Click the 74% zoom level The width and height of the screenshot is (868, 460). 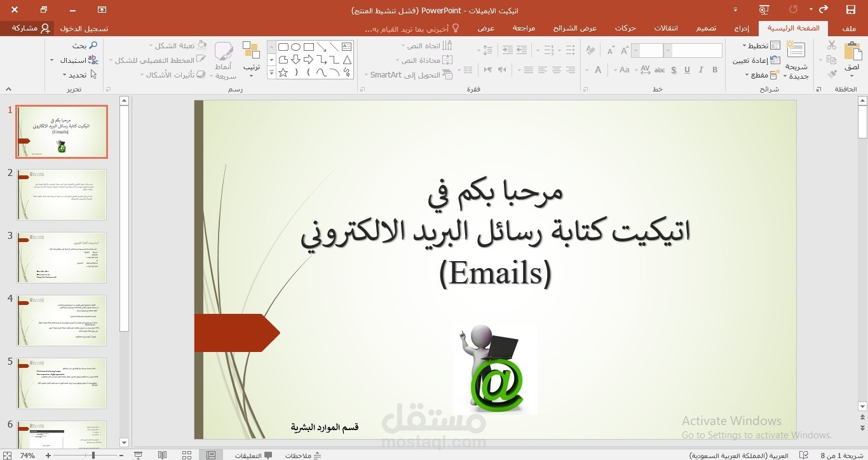pos(27,456)
